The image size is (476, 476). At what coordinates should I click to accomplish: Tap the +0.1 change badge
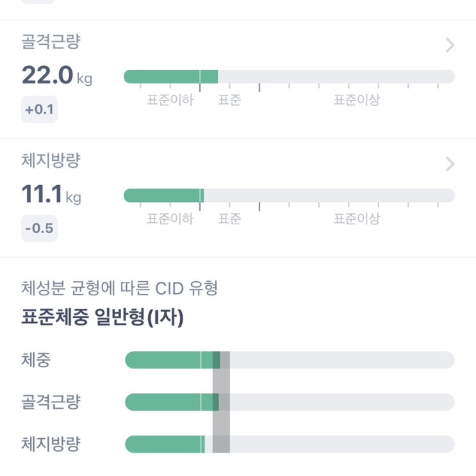point(39,110)
